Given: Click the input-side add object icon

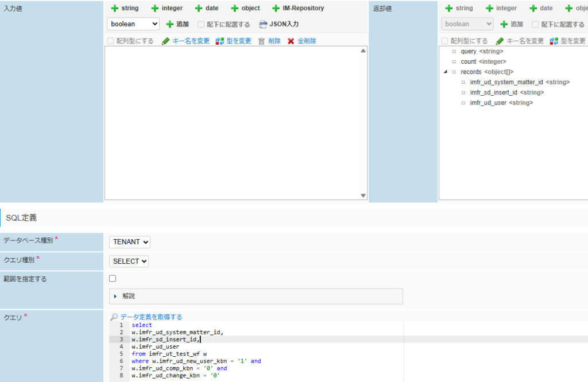Looking at the screenshot, I should pyautogui.click(x=235, y=9).
